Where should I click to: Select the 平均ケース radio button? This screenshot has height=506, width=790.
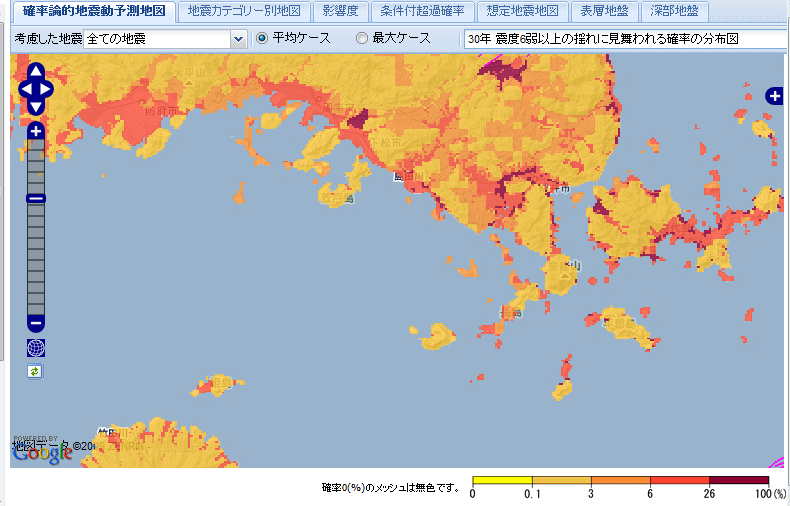pyautogui.click(x=262, y=38)
